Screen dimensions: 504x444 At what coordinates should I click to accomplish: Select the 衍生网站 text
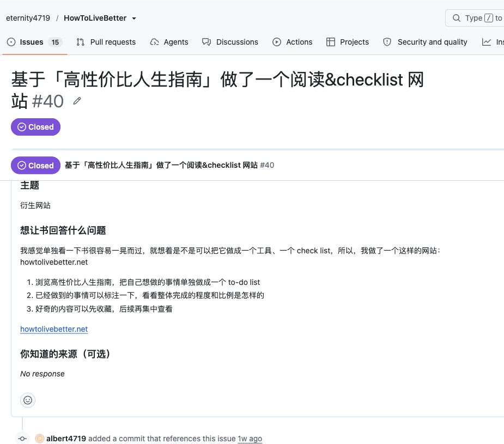pyautogui.click(x=35, y=205)
